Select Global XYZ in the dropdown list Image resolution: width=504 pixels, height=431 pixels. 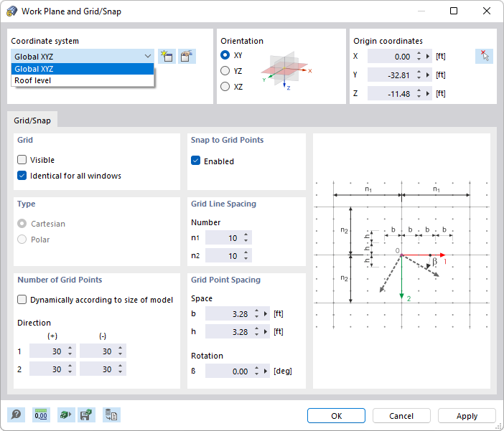34,69
